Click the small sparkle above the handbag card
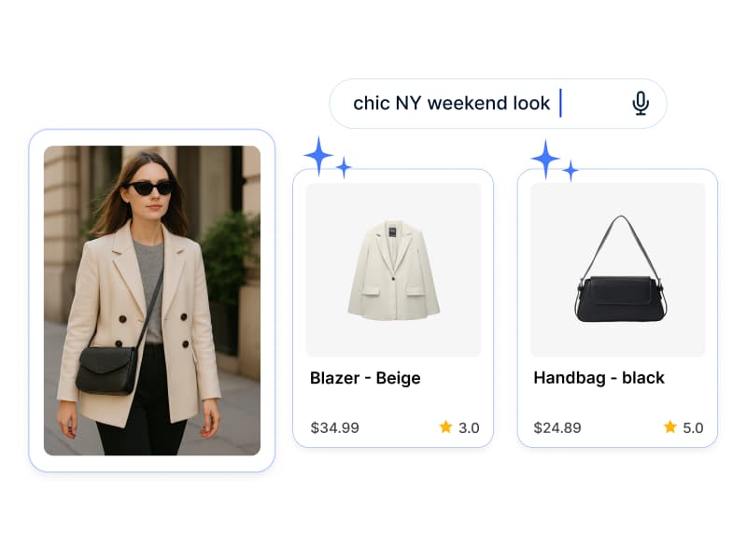This screenshot has width=747, height=560. 571,171
